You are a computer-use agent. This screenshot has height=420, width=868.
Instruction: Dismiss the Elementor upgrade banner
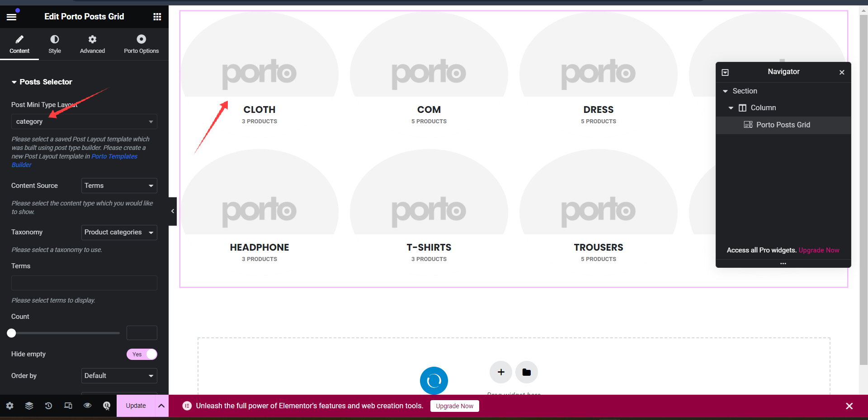coord(849,406)
